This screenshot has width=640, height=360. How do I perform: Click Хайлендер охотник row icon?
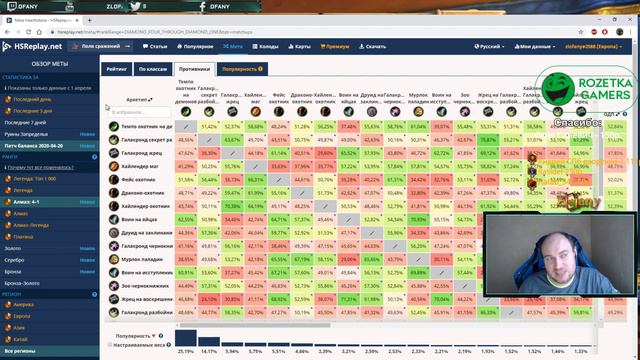pyautogui.click(x=113, y=206)
